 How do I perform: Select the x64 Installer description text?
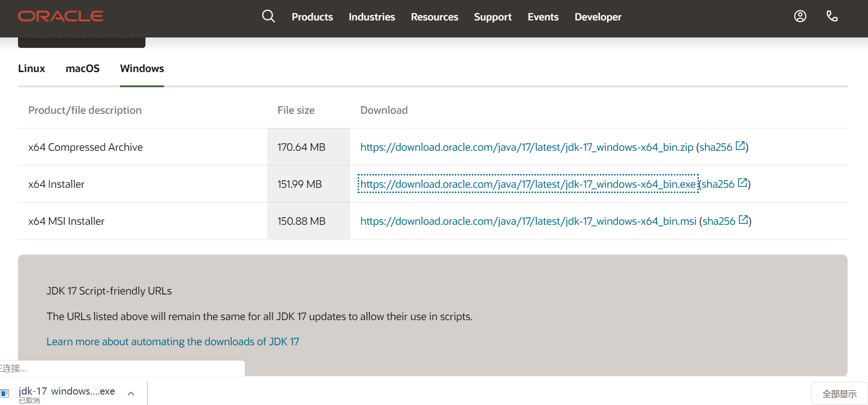56,184
